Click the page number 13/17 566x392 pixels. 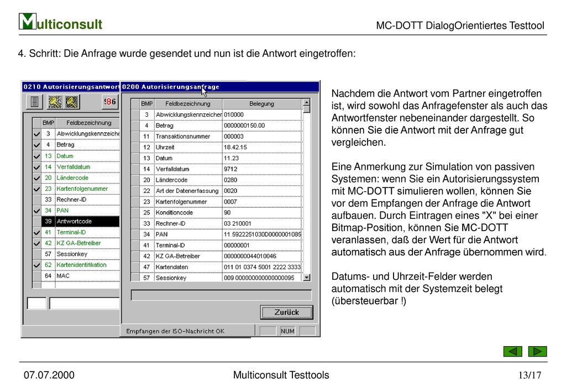coord(530,375)
